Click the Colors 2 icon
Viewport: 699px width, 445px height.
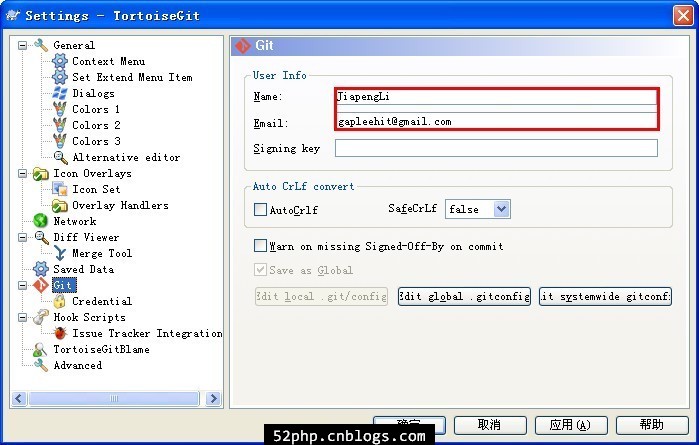pos(60,125)
